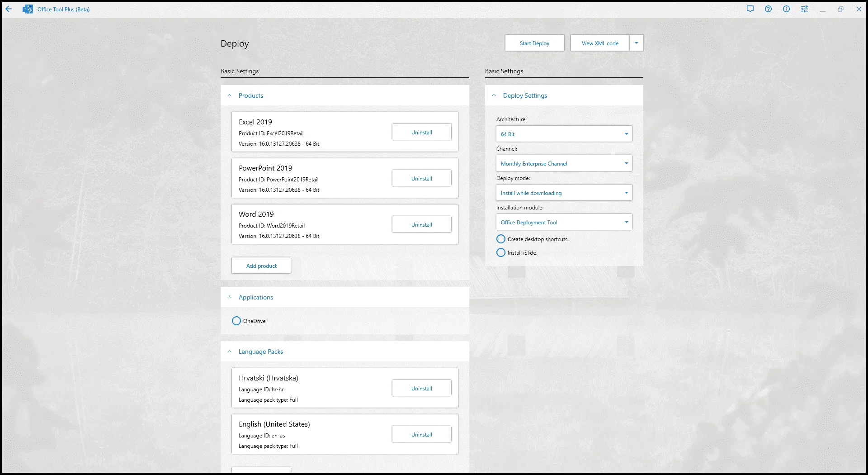Collapse the Deploy Settings section

pyautogui.click(x=494, y=95)
